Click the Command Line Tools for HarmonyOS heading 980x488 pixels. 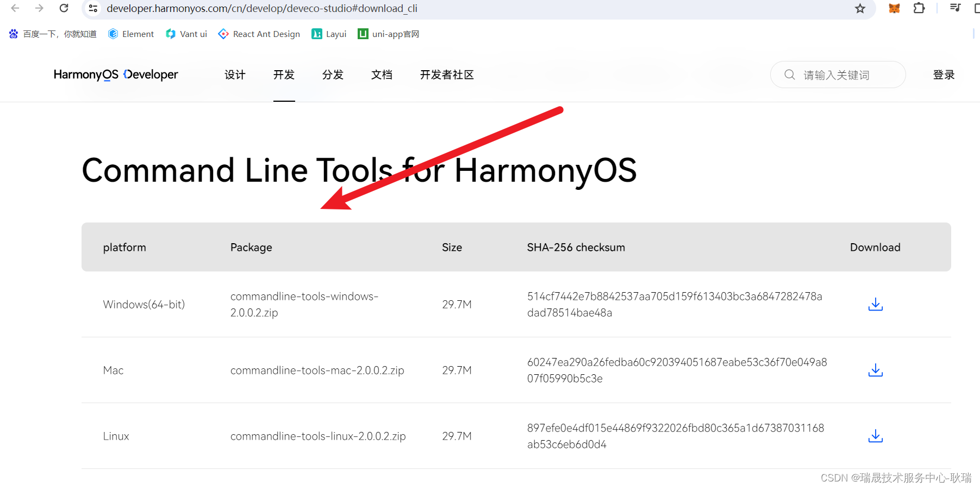pos(359,171)
